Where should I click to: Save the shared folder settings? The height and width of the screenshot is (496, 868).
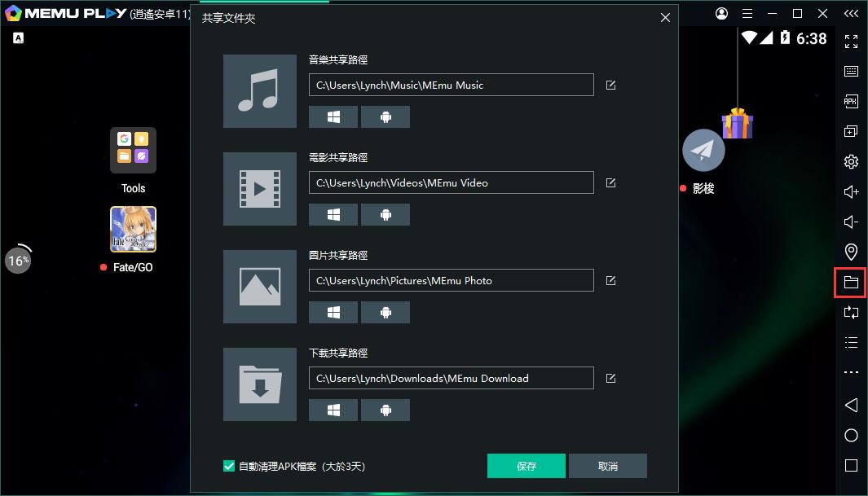(x=526, y=465)
